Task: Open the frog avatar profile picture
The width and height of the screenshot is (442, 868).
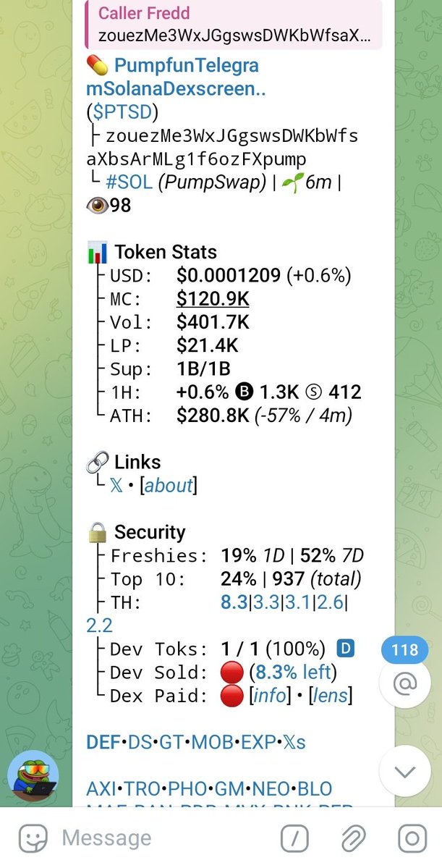Action: [x=33, y=775]
